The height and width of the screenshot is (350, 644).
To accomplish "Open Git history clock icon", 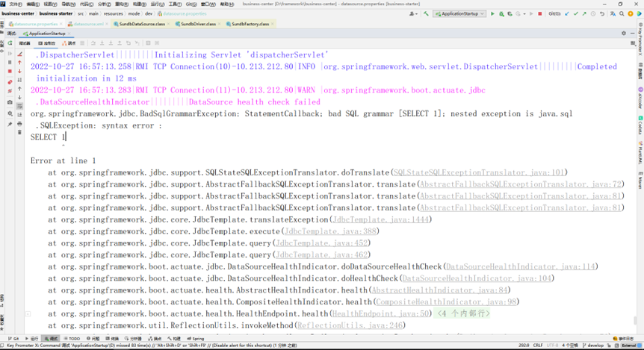I will tap(593, 13).
